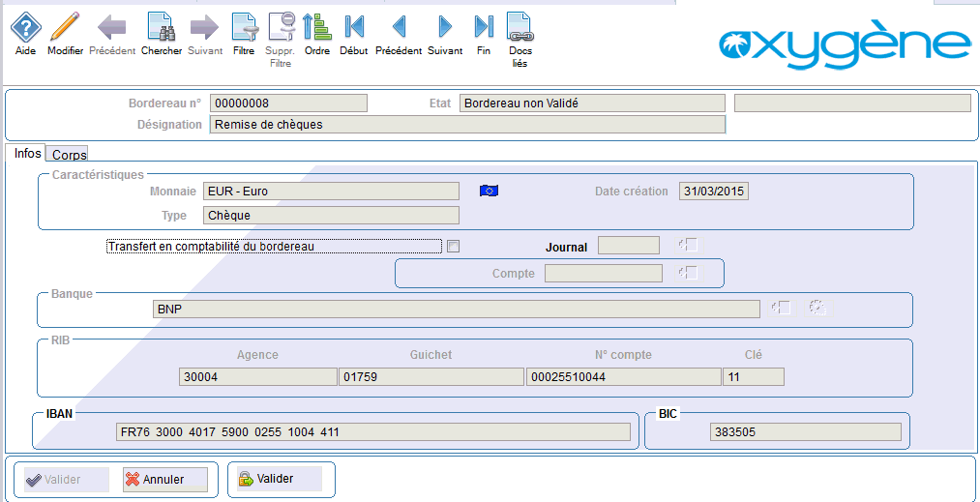Click lookup icon next to Compte field
The width and height of the screenshot is (980, 502).
tap(688, 273)
